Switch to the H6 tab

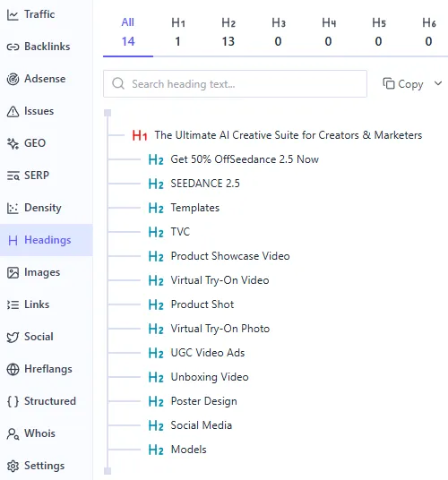pos(428,32)
